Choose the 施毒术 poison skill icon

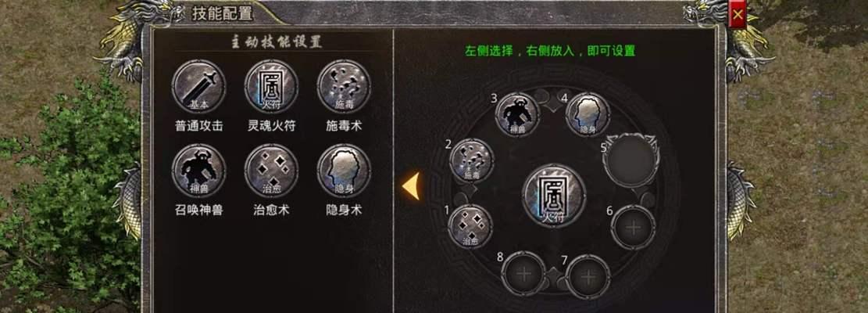[x=344, y=86]
